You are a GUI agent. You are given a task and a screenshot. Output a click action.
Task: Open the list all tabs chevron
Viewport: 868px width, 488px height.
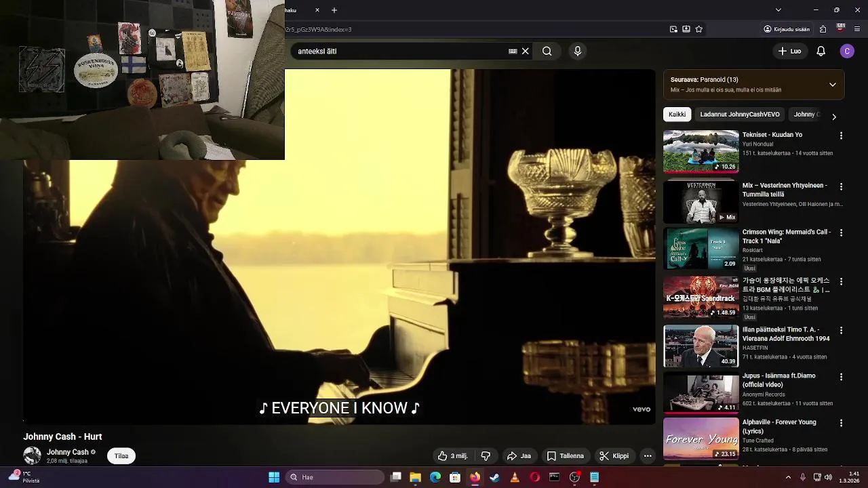coord(778,10)
